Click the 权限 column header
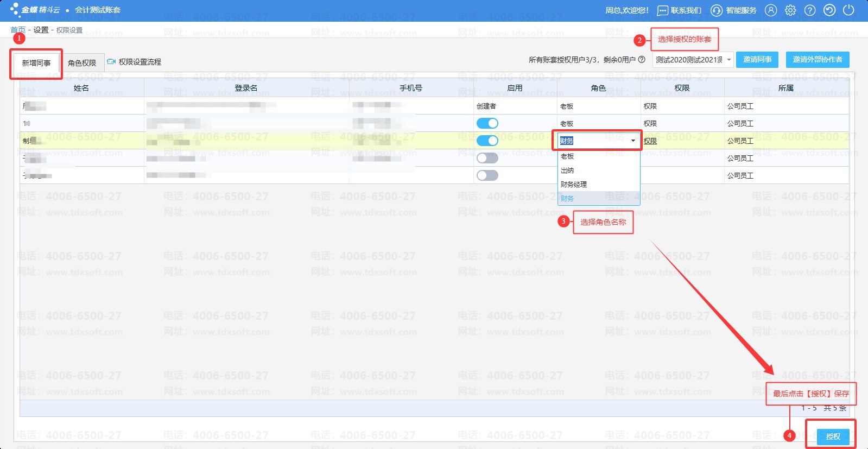The width and height of the screenshot is (868, 449). [x=682, y=88]
